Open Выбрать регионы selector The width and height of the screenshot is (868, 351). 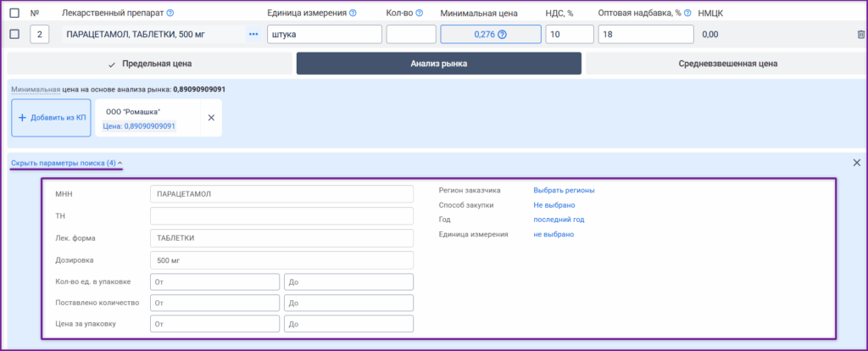564,190
